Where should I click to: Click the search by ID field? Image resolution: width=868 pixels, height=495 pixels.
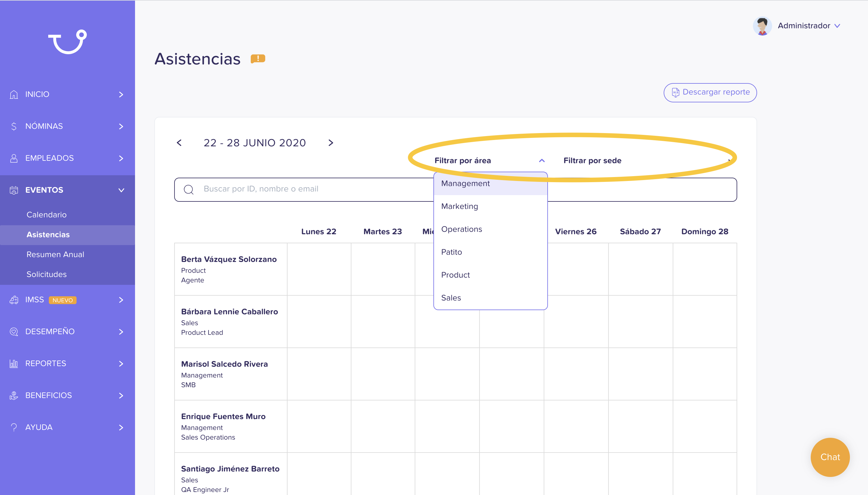306,189
